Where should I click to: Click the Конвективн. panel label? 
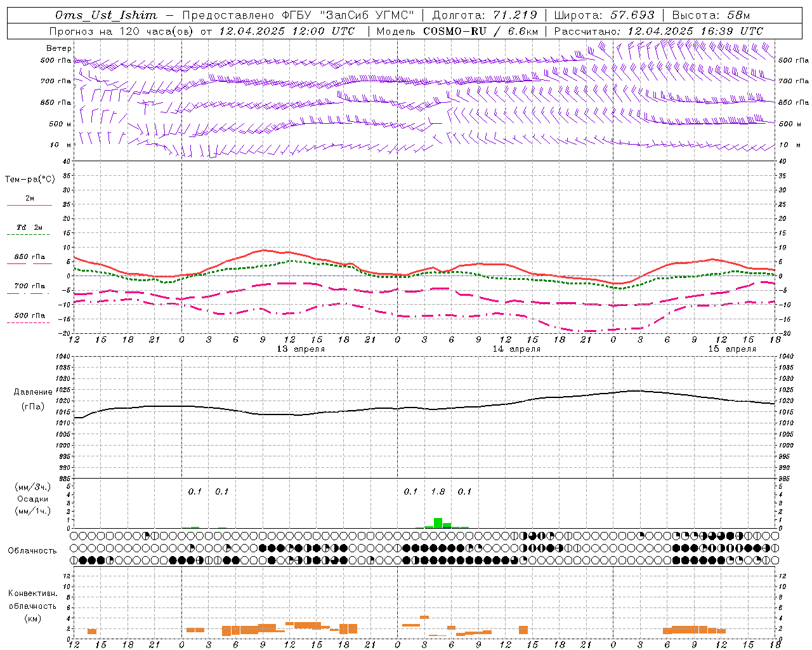pos(33,594)
